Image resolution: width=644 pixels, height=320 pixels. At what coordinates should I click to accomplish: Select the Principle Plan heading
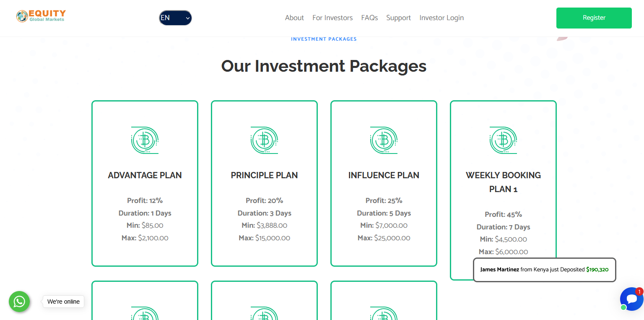click(264, 175)
